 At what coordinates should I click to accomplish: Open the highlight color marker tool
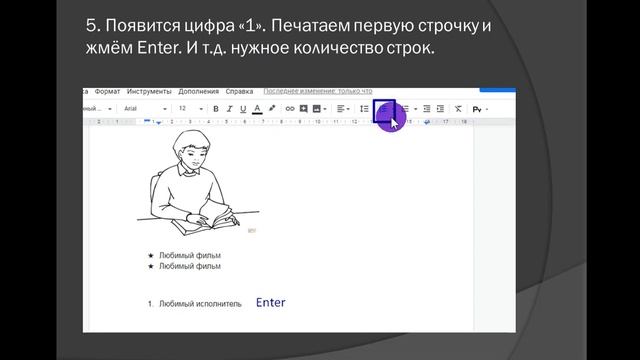[272, 109]
